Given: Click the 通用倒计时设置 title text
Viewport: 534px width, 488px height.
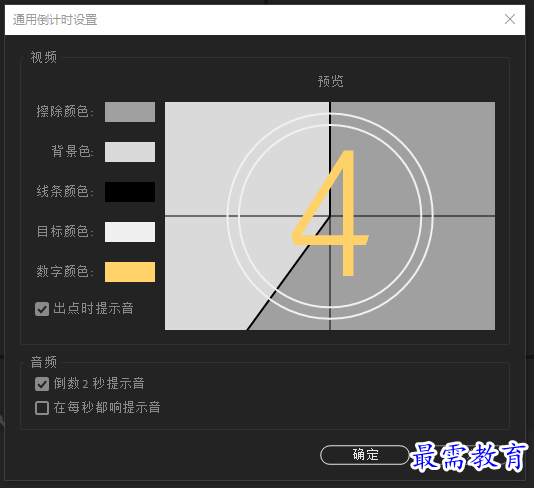Looking at the screenshot, I should click(x=55, y=19).
